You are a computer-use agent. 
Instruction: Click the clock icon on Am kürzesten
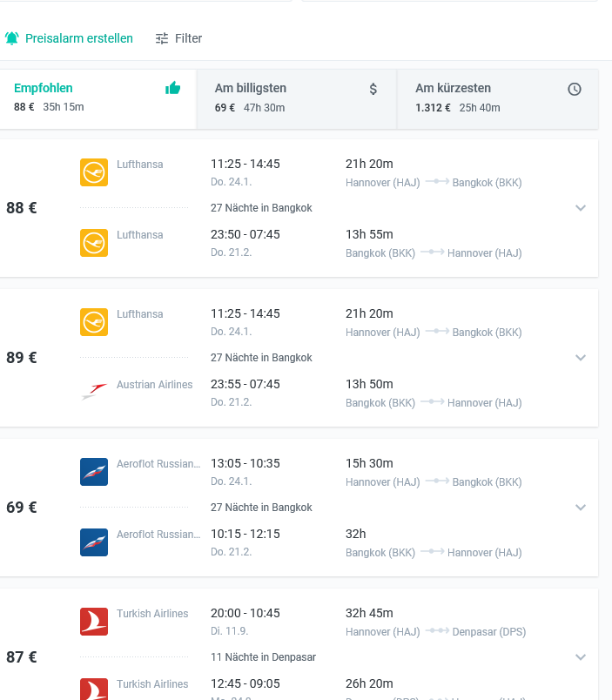(575, 90)
